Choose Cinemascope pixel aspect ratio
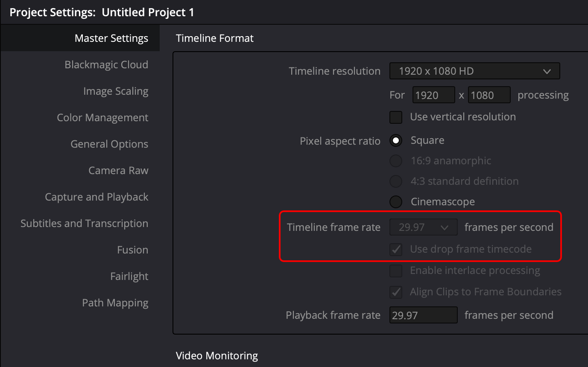This screenshot has height=367, width=588. tap(396, 202)
